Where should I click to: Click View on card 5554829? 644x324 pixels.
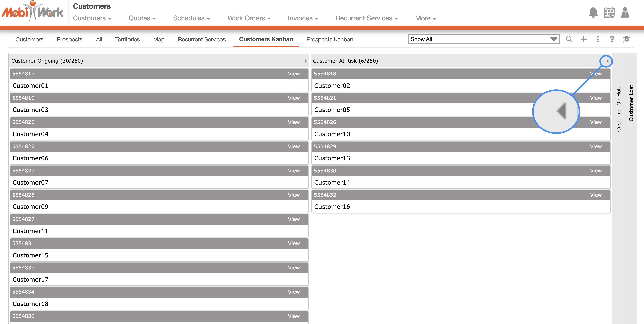tap(596, 147)
